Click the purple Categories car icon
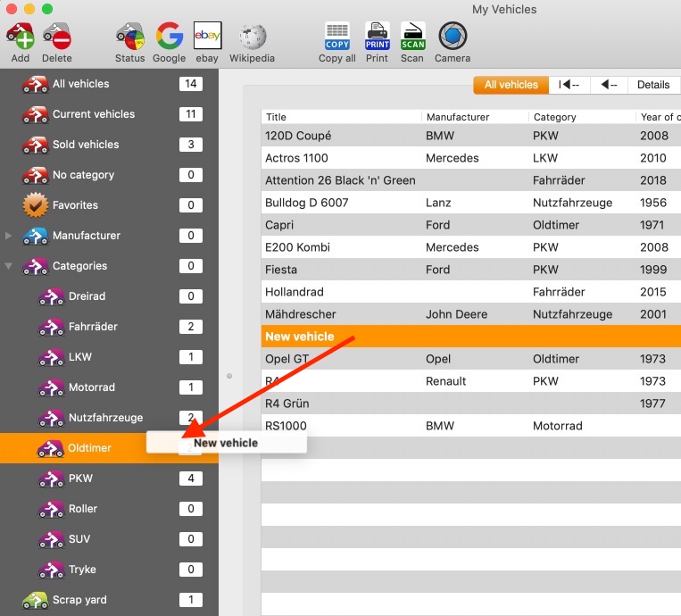This screenshot has height=616, width=681. point(35,266)
